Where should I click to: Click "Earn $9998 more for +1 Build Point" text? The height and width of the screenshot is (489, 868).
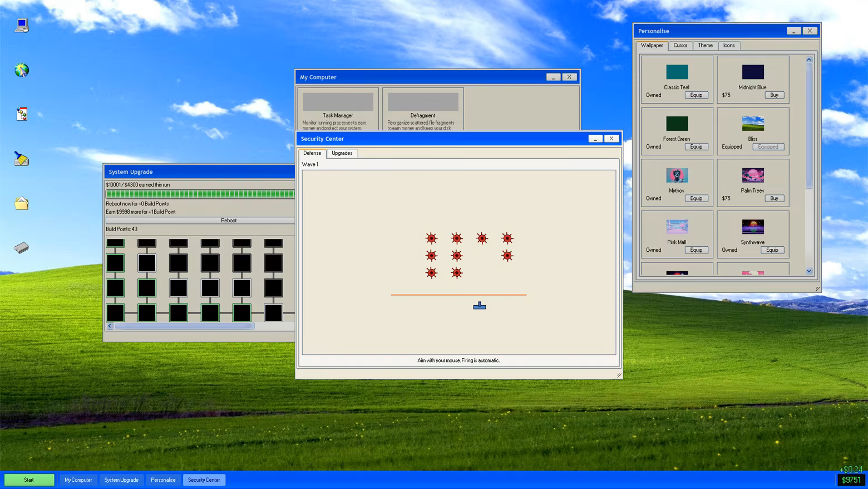(x=141, y=212)
